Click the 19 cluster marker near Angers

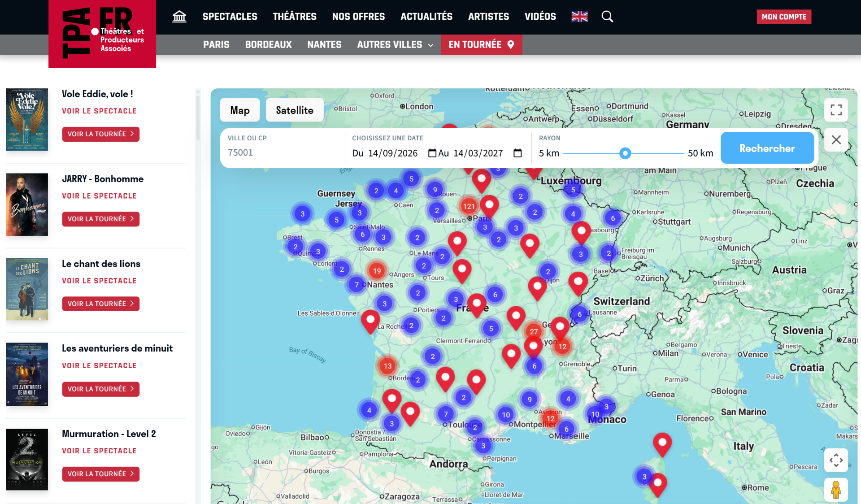click(x=377, y=271)
